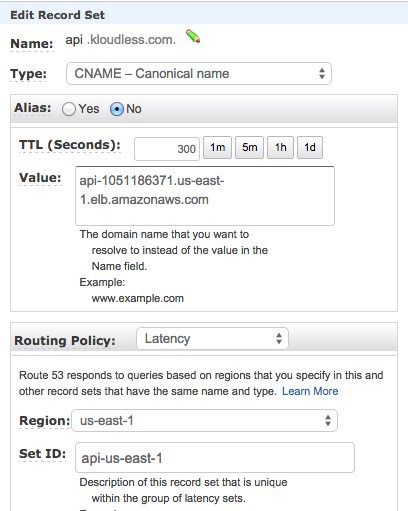Click inside the Value text area
Image resolution: width=408 pixels, height=511 pixels.
[x=205, y=196]
